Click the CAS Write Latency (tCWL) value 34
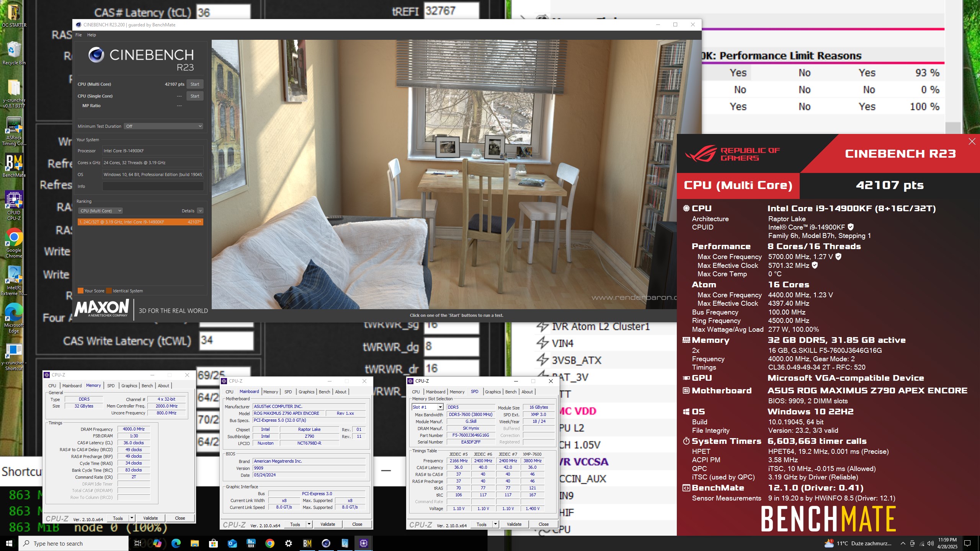 (226, 340)
